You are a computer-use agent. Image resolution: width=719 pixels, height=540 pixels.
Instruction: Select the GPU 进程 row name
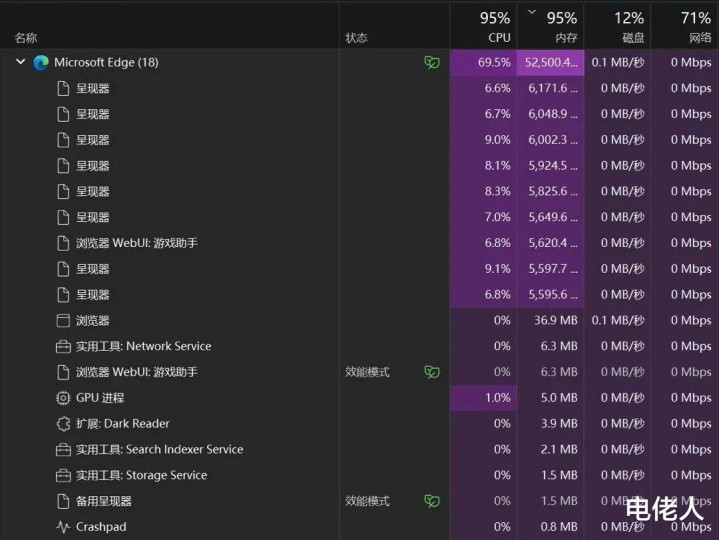[x=100, y=398]
